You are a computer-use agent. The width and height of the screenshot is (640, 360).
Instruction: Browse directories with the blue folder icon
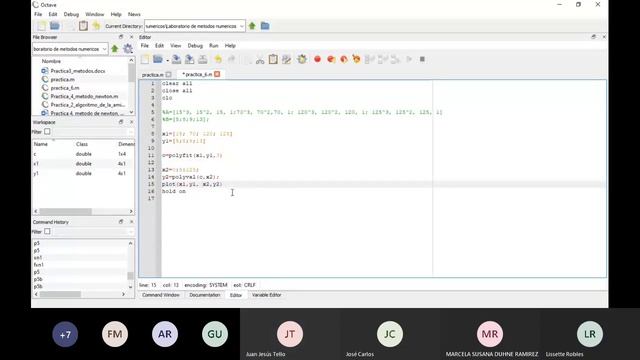point(265,26)
